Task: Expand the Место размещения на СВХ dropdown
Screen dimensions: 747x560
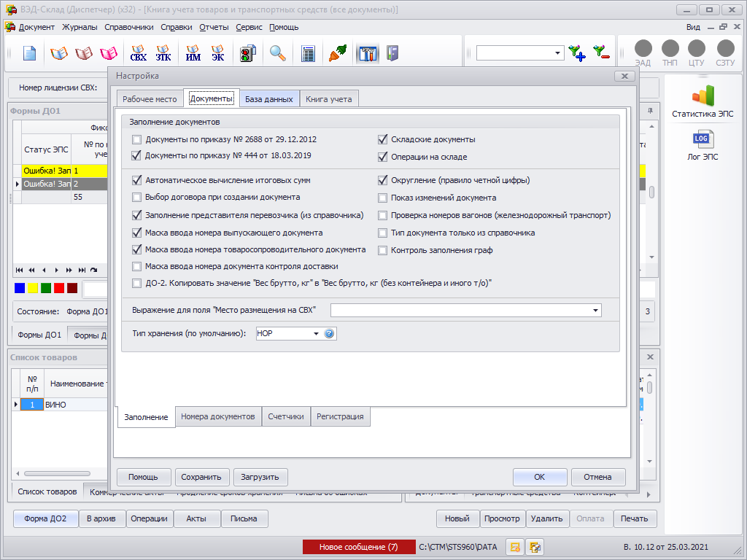Action: 595,311
